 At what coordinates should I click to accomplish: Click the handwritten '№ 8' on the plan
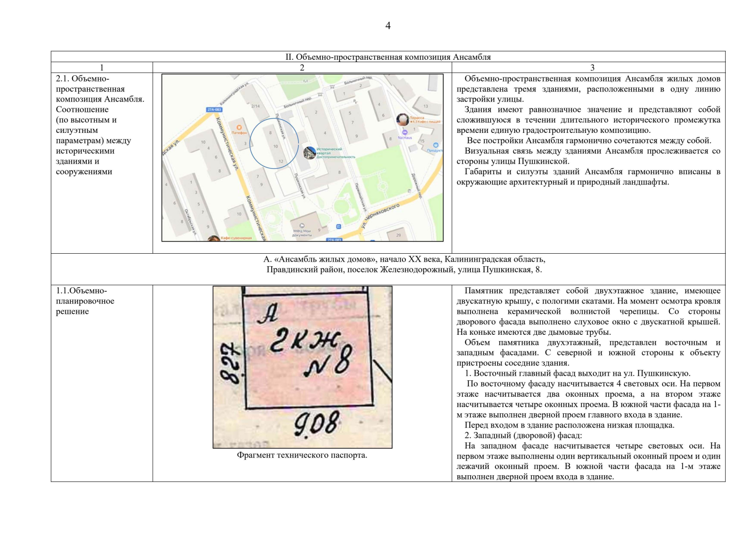pos(328,362)
